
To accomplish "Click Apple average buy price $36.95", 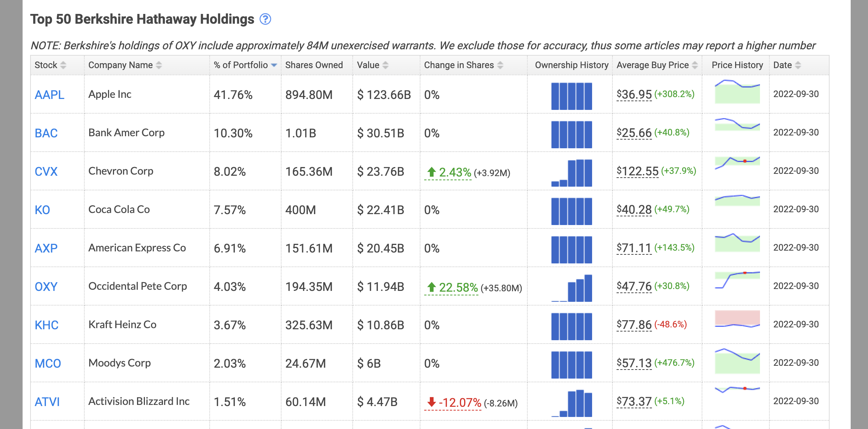I will coord(634,94).
